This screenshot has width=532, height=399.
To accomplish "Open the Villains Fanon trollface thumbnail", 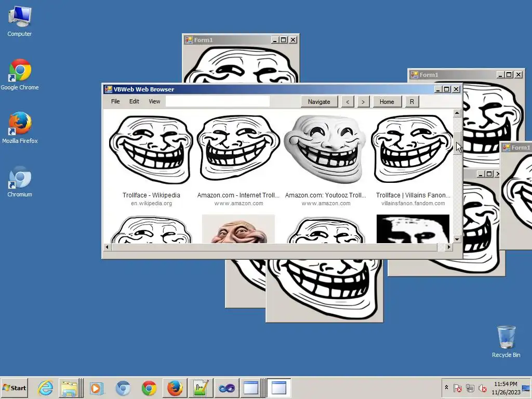I will coord(413,149).
